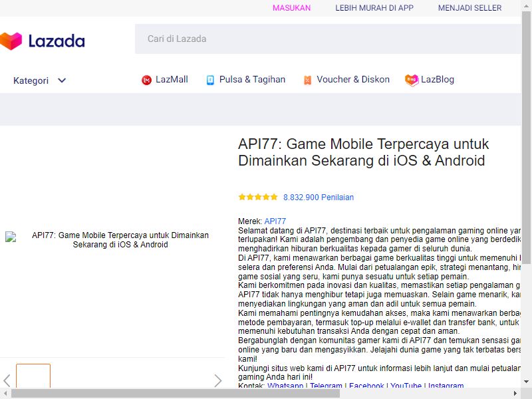This screenshot has width=532, height=399.
Task: Open MENJADI SELLER link
Action: point(469,8)
